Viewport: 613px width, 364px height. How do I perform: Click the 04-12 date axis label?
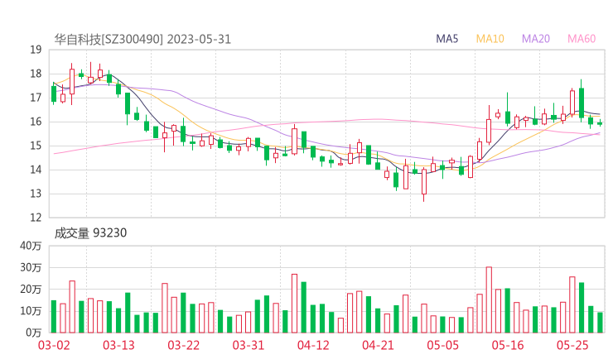click(x=313, y=345)
